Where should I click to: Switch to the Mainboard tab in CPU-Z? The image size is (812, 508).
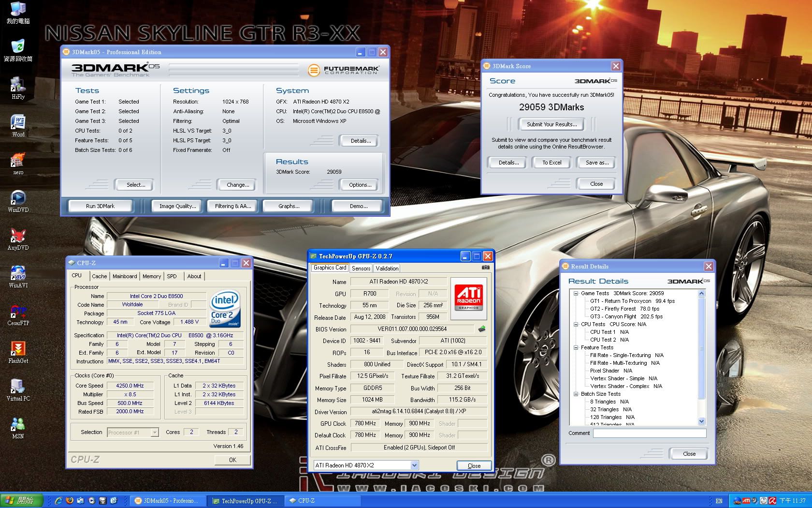point(125,276)
